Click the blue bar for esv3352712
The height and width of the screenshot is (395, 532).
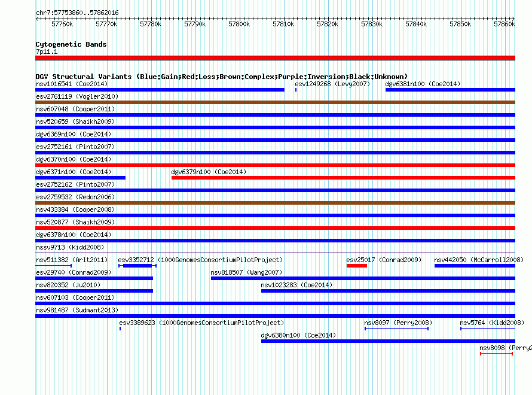coord(137,266)
